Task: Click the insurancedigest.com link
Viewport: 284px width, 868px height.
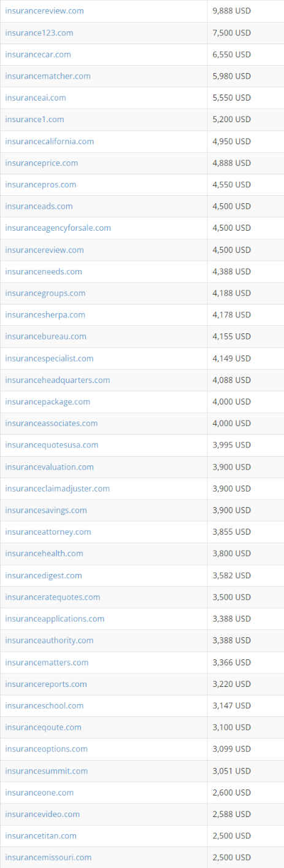Action: click(44, 575)
